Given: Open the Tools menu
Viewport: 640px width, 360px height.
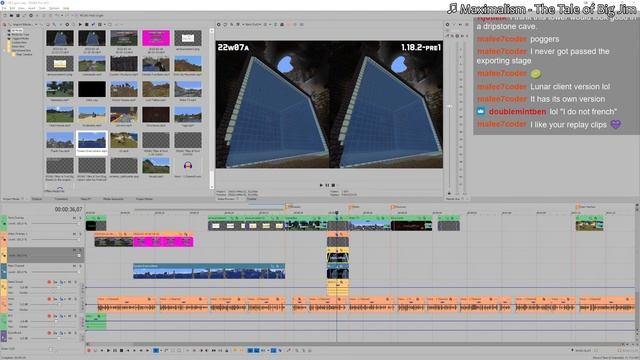Looking at the screenshot, I should [x=42, y=8].
